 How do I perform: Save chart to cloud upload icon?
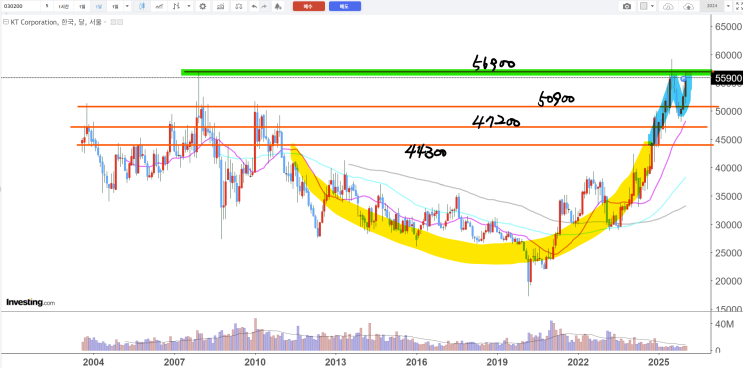pos(688,6)
